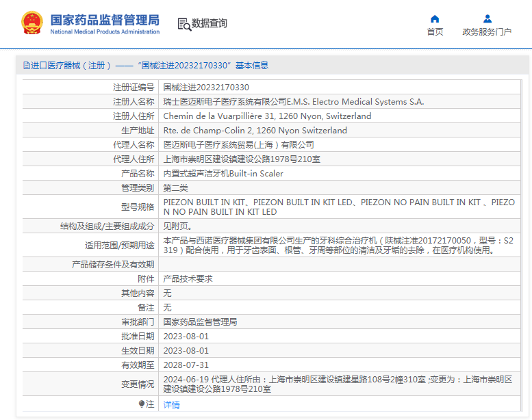Click the 管理类别 row label
532x420 pixels.
pos(138,188)
